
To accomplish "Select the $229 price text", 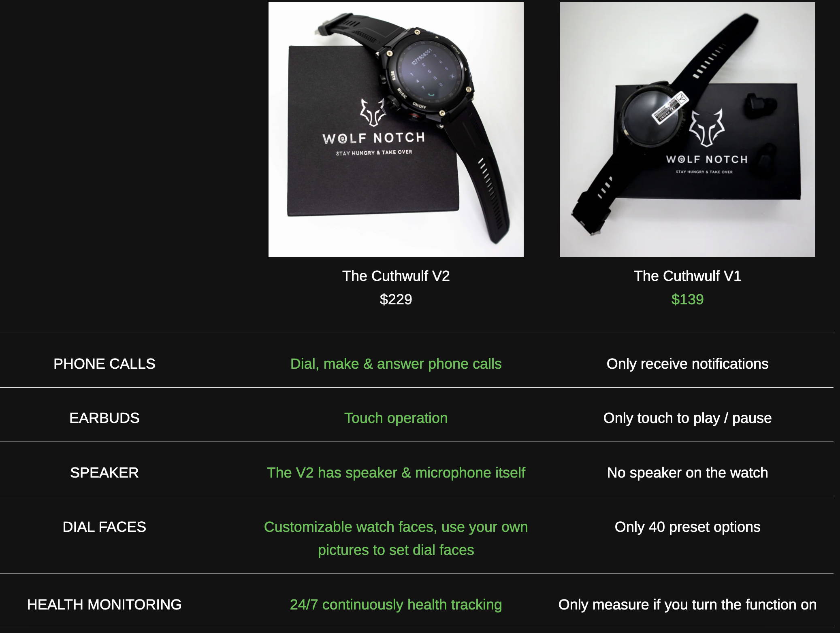I will [x=396, y=300].
